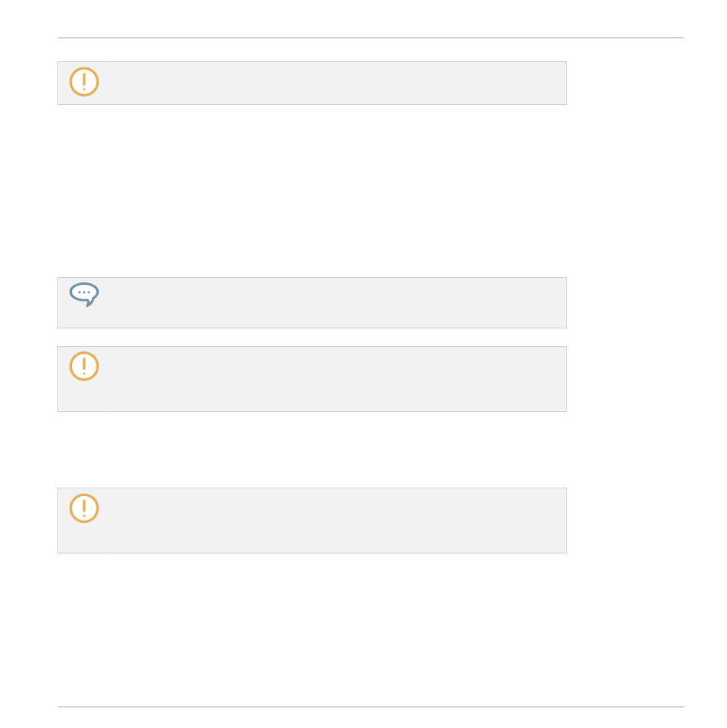Click the narrow gap between speech and warning boxes
This screenshot has width=727, height=728.
coord(312,337)
